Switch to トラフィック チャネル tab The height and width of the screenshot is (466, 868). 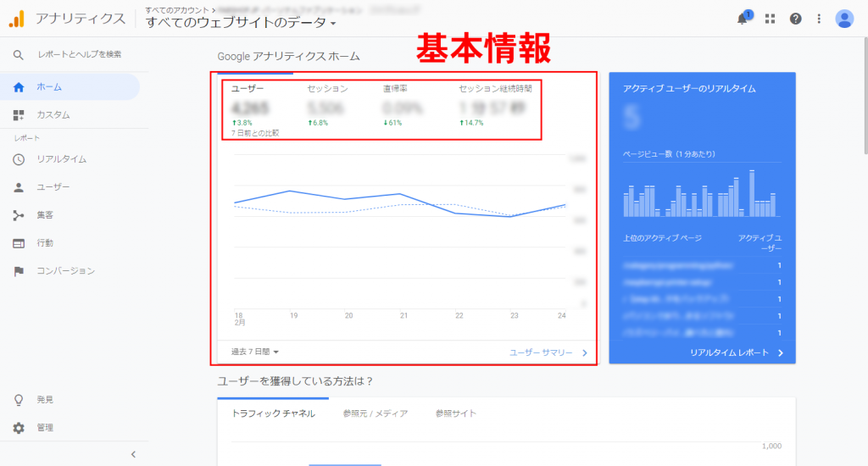click(273, 413)
